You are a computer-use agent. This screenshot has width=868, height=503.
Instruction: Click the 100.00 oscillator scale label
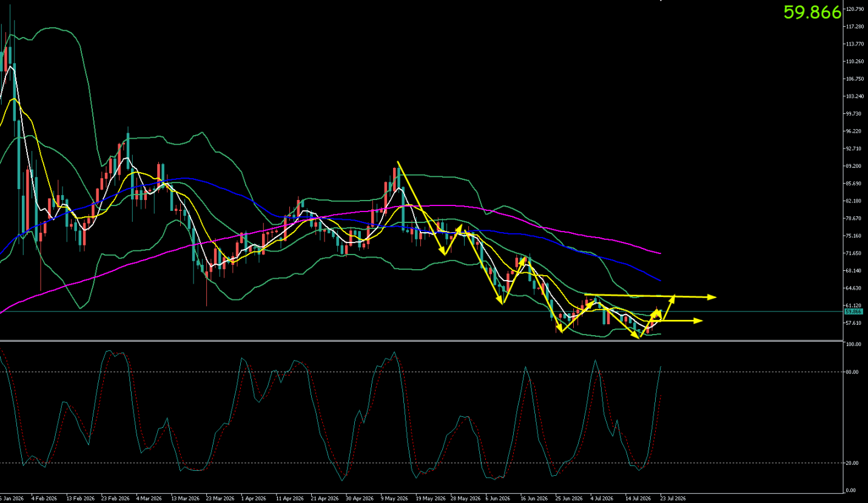[854, 344]
